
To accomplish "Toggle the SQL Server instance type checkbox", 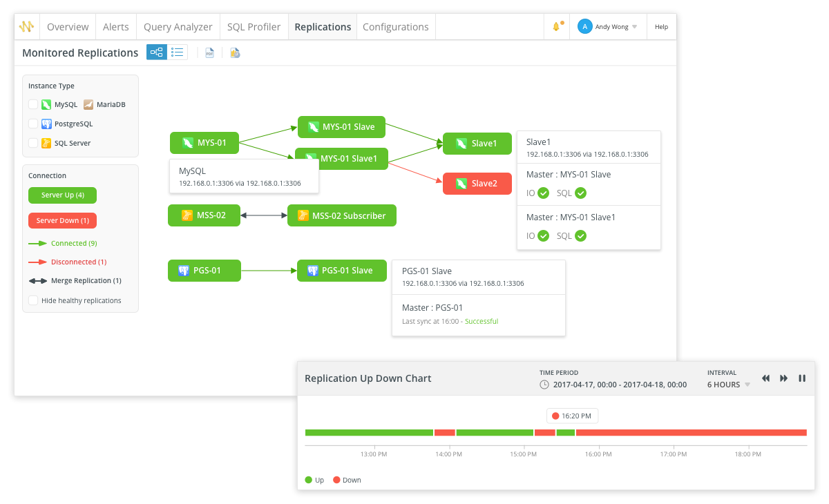I will click(33, 143).
